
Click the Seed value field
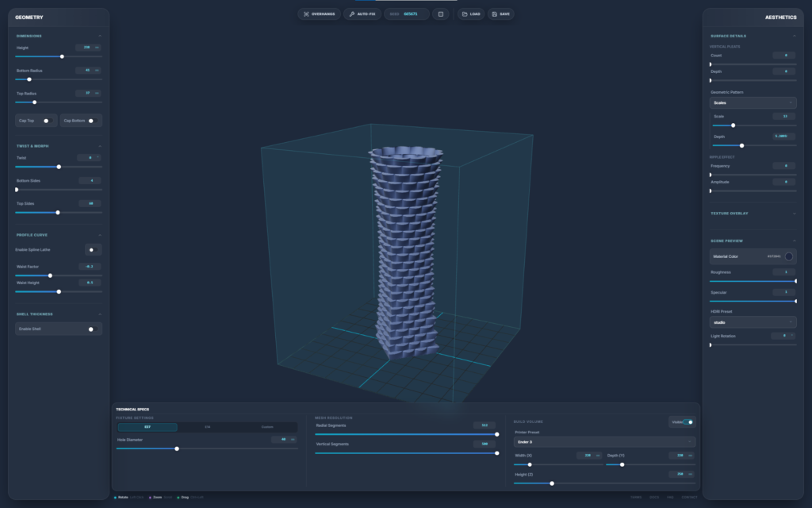click(410, 14)
